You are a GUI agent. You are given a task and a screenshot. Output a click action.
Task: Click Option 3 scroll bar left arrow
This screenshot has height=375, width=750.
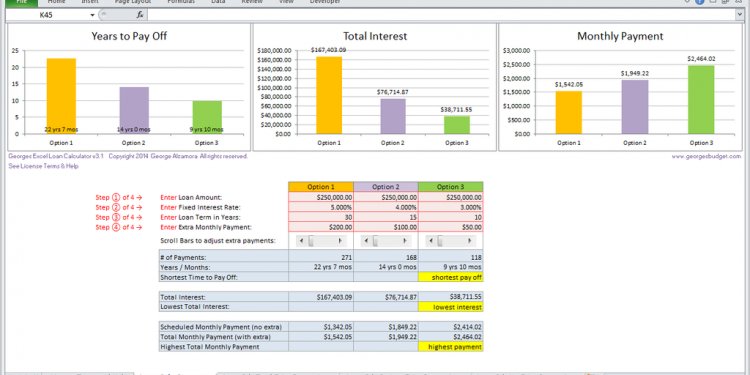click(431, 241)
